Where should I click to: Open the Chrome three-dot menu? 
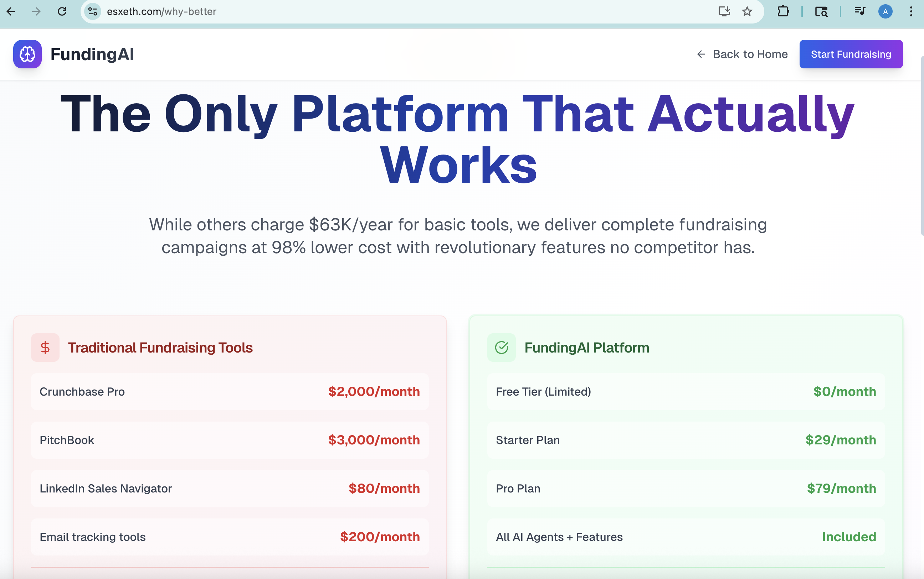(912, 11)
